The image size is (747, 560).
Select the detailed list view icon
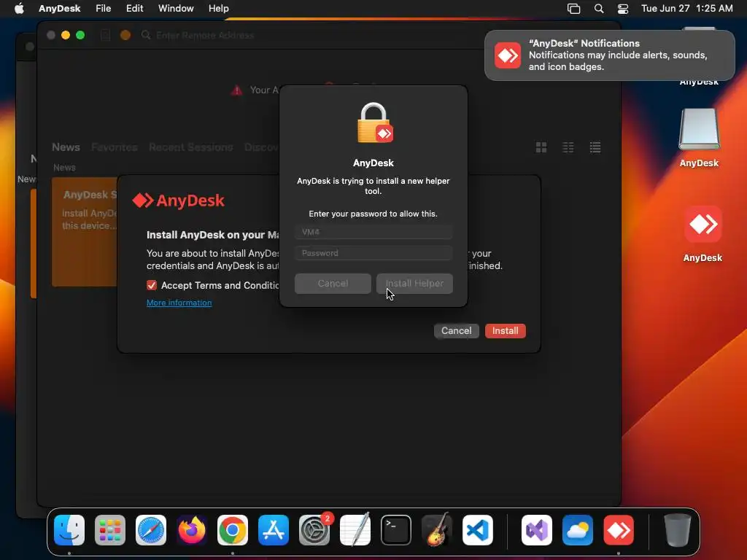(x=595, y=147)
